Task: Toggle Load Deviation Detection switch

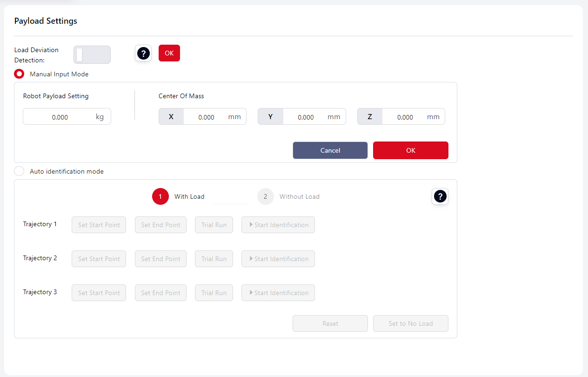Action: 92,54
